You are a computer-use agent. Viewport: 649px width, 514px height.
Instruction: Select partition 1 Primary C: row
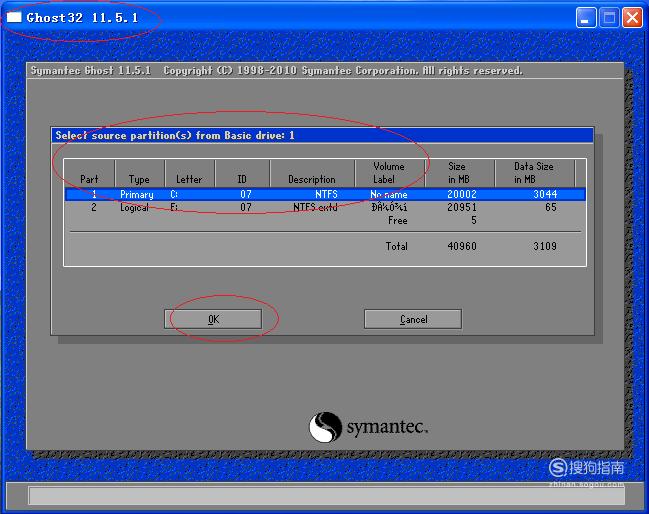(x=325, y=194)
